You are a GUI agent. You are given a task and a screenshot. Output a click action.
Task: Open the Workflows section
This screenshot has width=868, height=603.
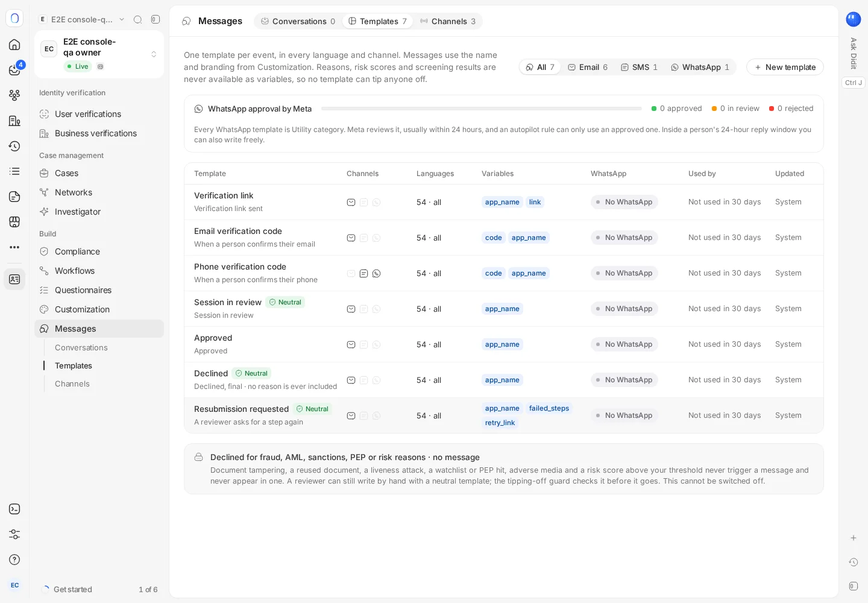(x=99, y=271)
